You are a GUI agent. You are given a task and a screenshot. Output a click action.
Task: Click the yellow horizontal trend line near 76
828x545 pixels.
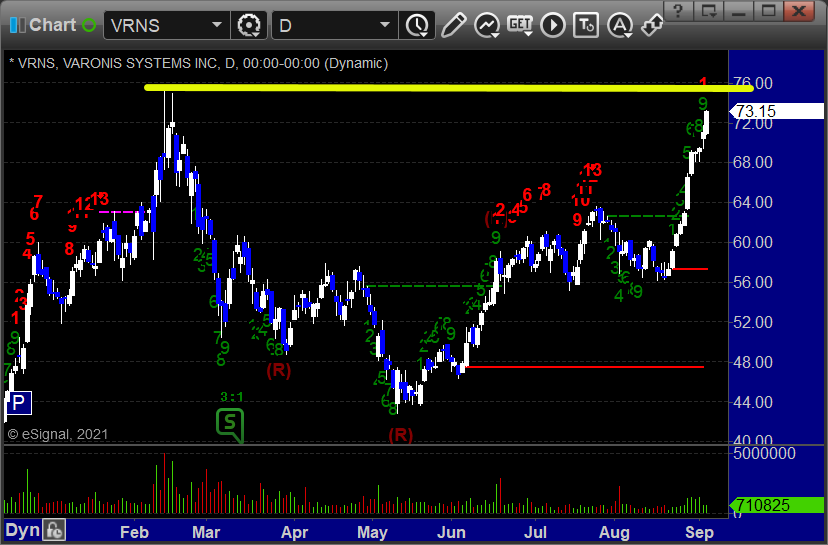(449, 88)
